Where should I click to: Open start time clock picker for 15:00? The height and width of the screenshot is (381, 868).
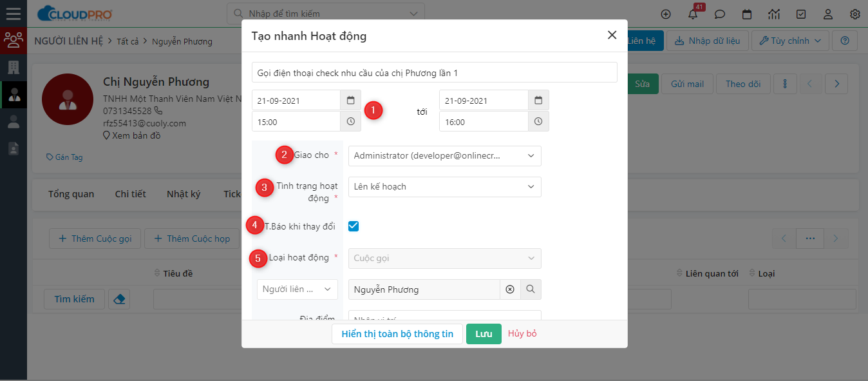[x=350, y=121]
